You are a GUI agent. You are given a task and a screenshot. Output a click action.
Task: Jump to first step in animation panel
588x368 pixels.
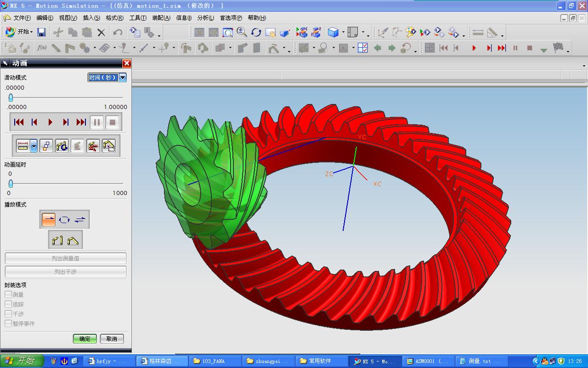pos(19,122)
